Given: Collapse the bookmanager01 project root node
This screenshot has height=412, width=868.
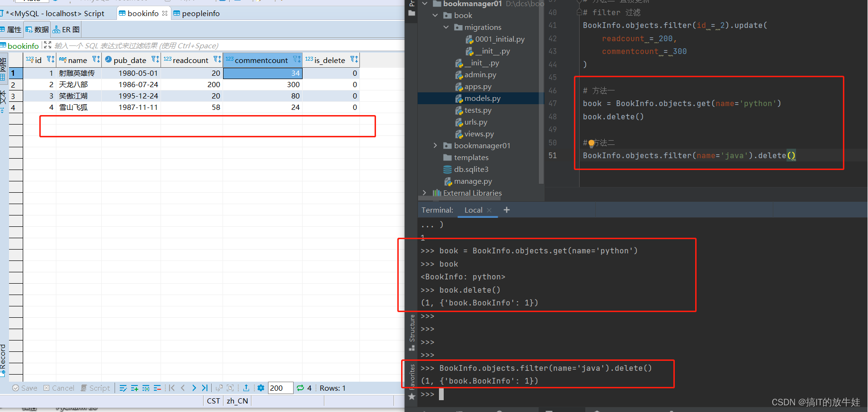Looking at the screenshot, I should point(425,4).
